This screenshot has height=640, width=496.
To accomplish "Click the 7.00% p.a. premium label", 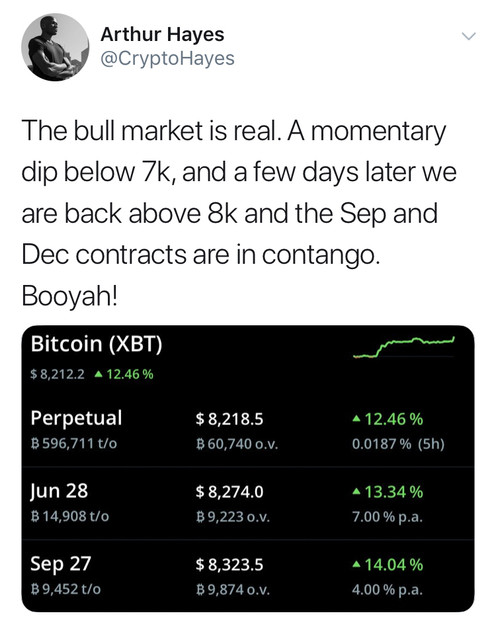I will (387, 517).
